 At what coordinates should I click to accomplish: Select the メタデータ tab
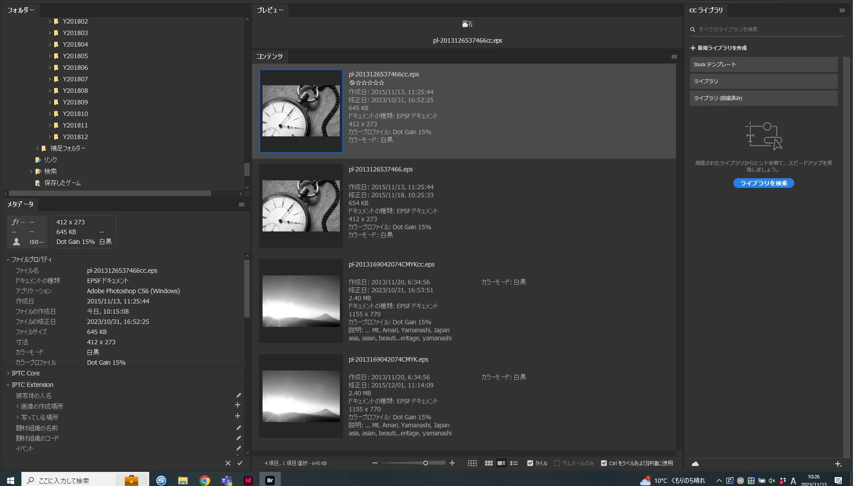[x=20, y=204]
